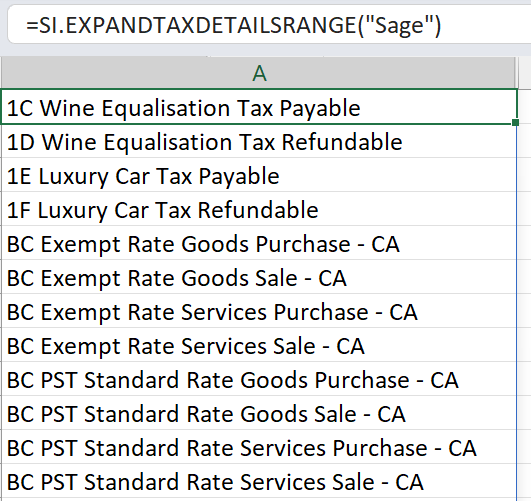Select cell 1E Luxury Car Tax Payable
The height and width of the screenshot is (501, 531).
(x=259, y=175)
